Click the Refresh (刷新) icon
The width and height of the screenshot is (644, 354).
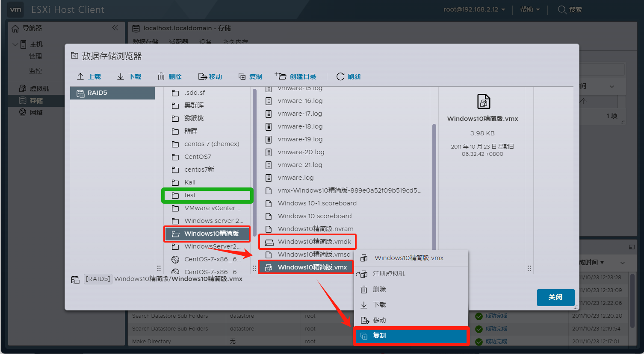pos(340,76)
